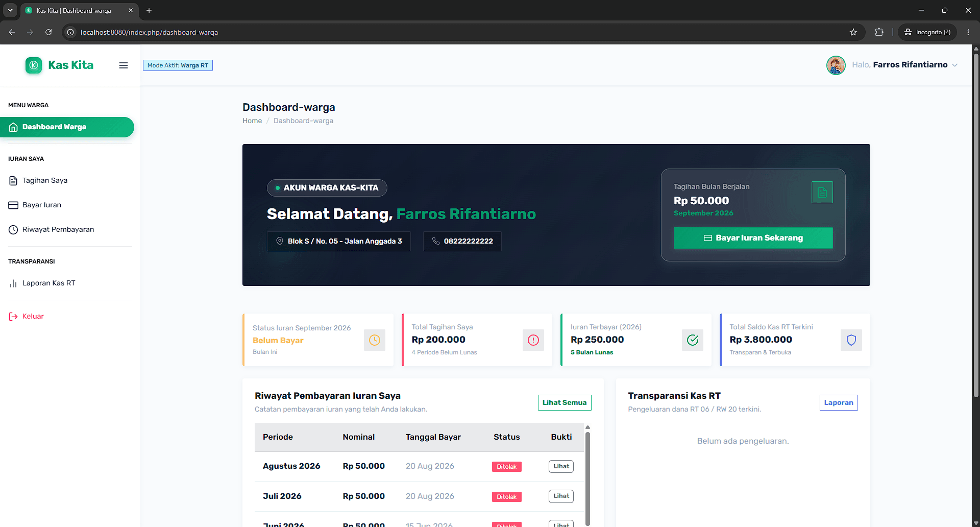Click the location pin address chip
980x527 pixels.
[x=339, y=241]
